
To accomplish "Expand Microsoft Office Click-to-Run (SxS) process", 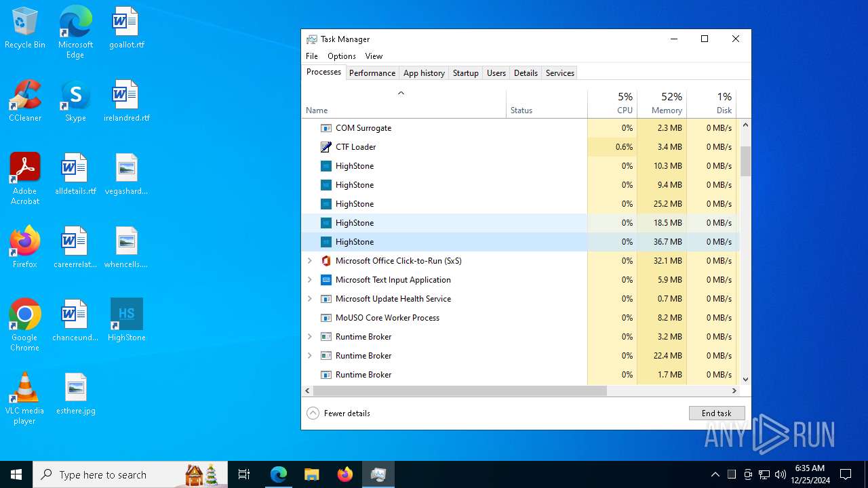I will (310, 261).
